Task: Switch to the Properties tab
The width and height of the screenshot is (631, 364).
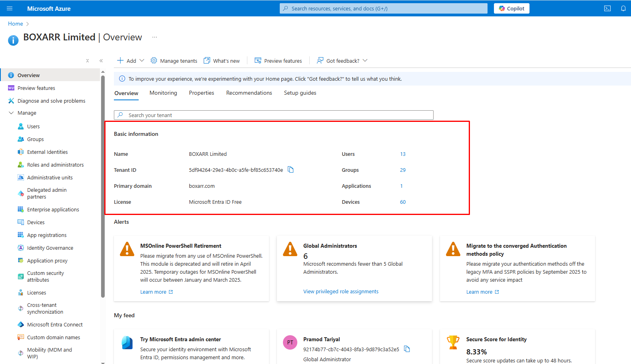Action: (201, 93)
